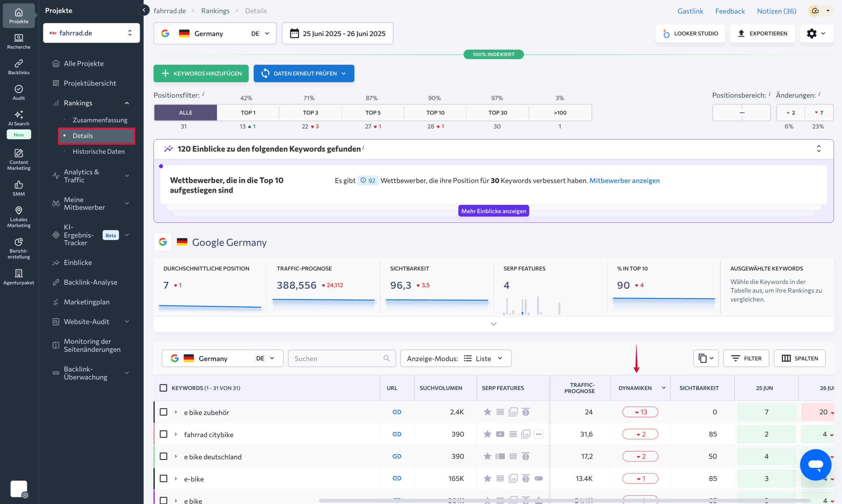Click the URL link icon for fahrrad citybike

coord(397,434)
